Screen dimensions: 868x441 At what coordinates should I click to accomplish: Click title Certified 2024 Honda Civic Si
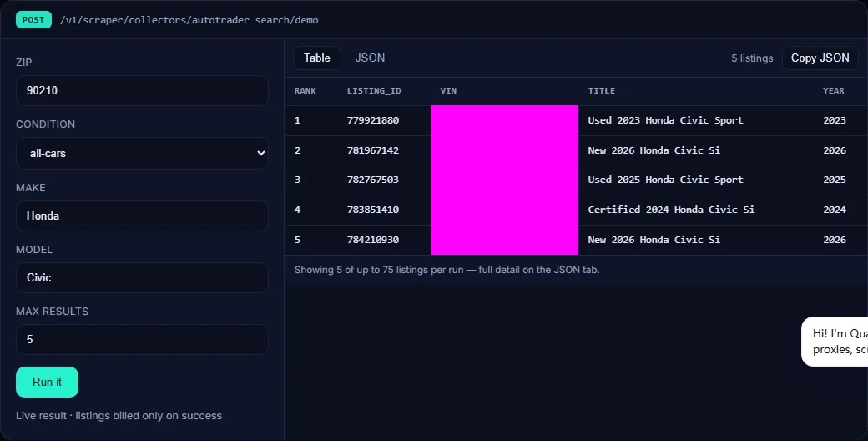pyautogui.click(x=671, y=210)
